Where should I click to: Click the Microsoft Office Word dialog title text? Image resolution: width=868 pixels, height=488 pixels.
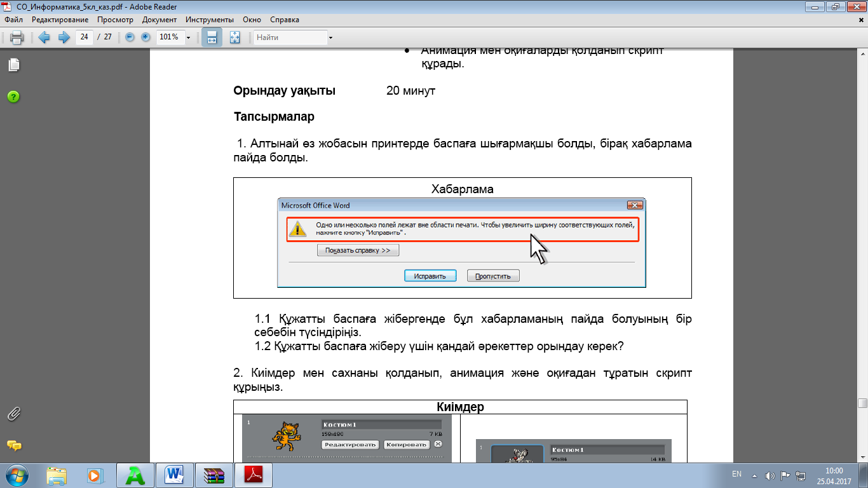[316, 205]
